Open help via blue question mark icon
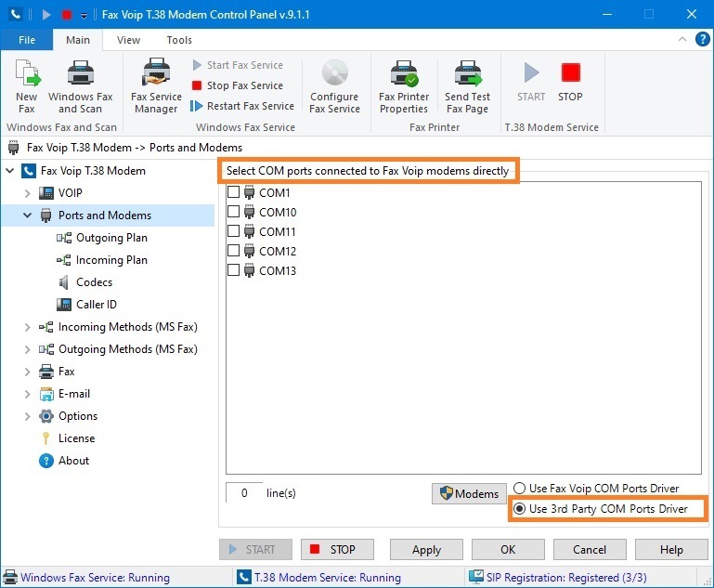Viewport: 714px width, 588px height. coord(702,39)
